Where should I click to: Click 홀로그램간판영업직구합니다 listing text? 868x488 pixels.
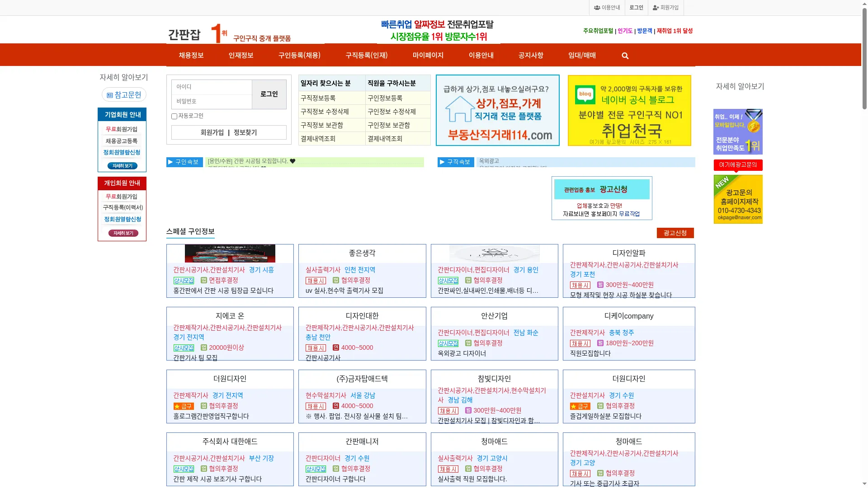click(211, 416)
